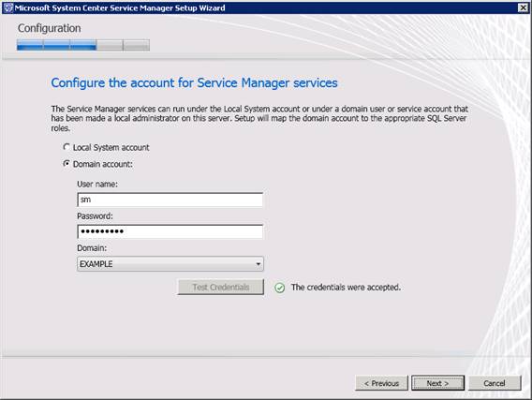Click the 'User name:' label
This screenshot has height=400, width=532.
point(97,184)
